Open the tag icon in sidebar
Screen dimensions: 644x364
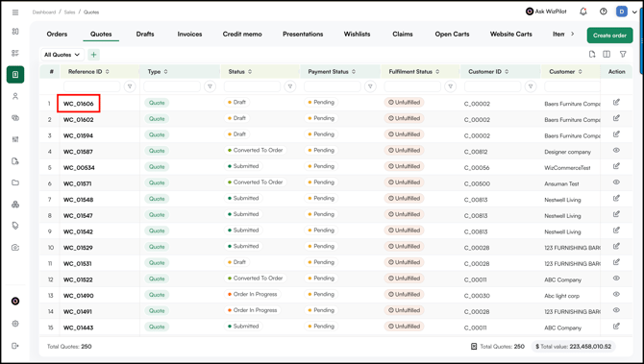pos(15,226)
